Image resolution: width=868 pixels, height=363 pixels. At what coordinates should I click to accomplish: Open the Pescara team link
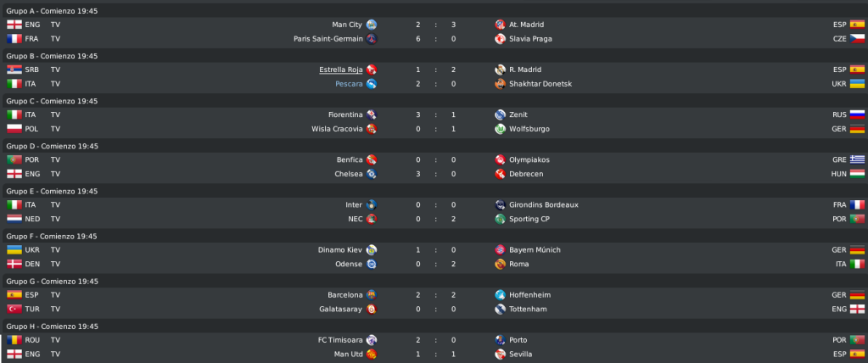[349, 84]
